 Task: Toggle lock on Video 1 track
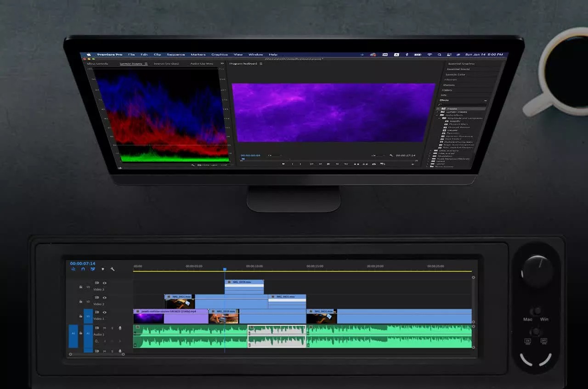(81, 316)
